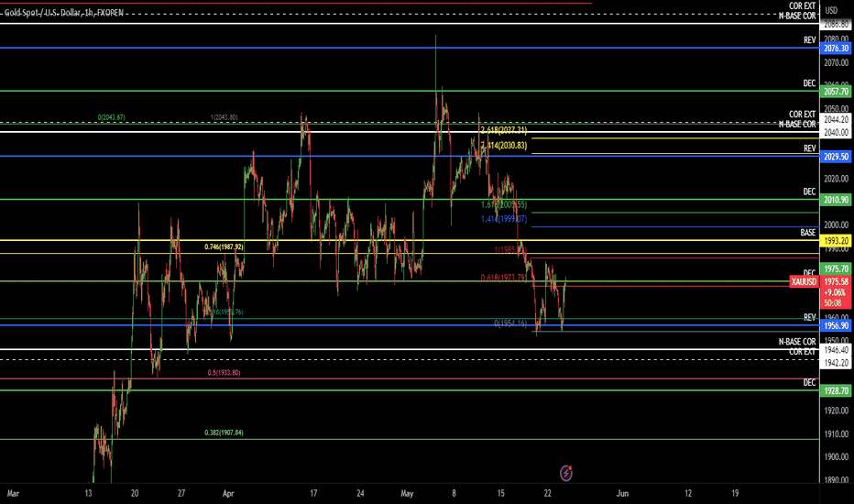Click the yellow 1993.20 price label
The image size is (854, 504).
[836, 241]
